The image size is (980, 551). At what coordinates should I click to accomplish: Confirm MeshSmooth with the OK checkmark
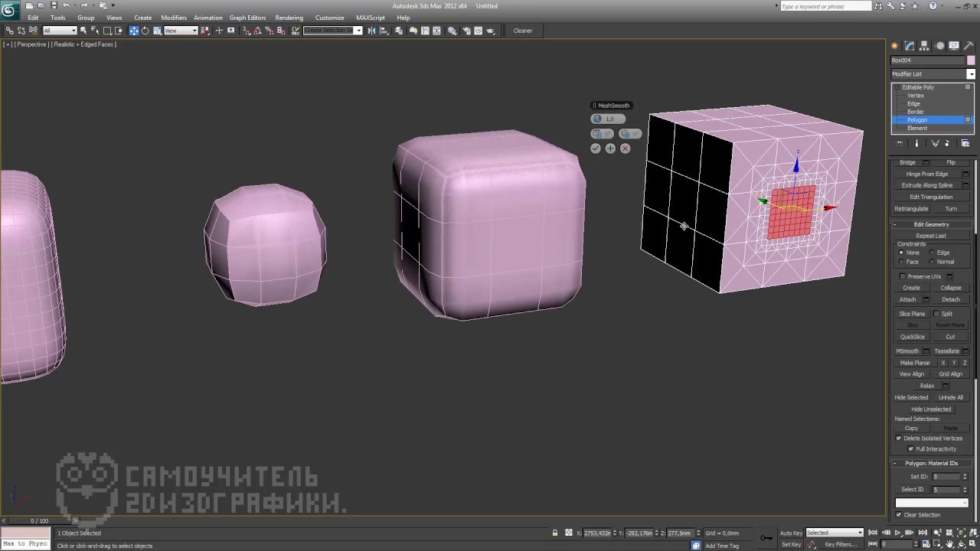(x=596, y=148)
